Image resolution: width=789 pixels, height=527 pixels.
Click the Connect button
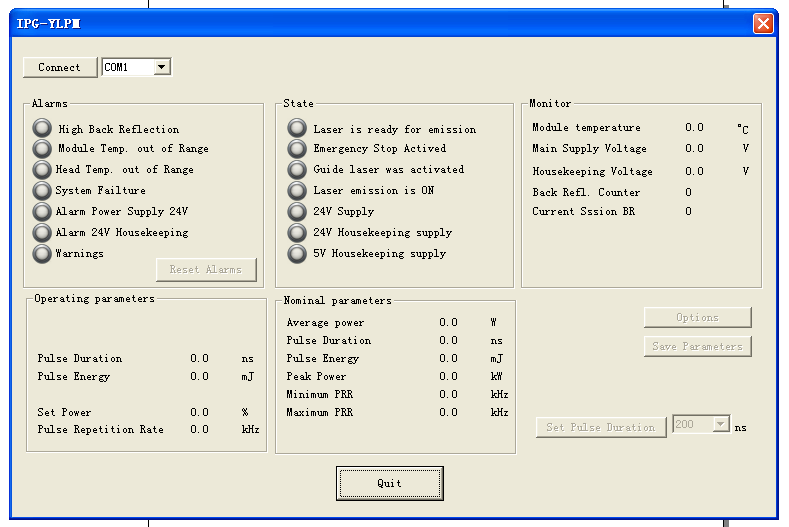click(x=60, y=67)
